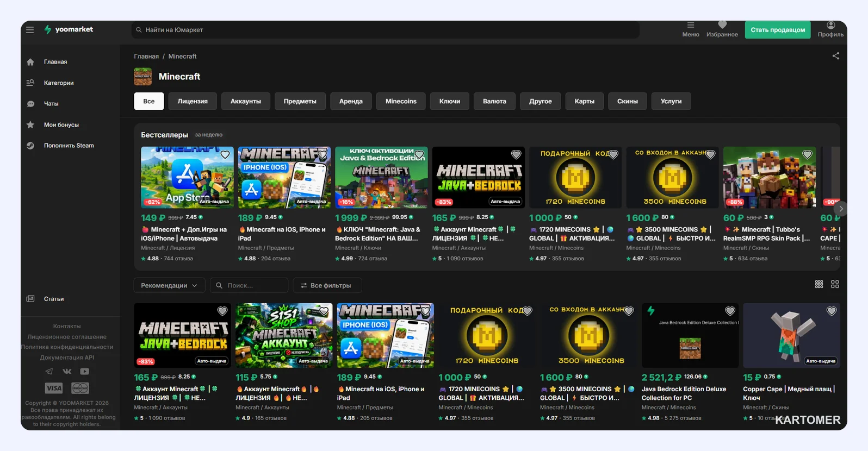Focus the Найти на ЮМаркет search field
Viewport: 868px width, 451px height.
(x=385, y=30)
